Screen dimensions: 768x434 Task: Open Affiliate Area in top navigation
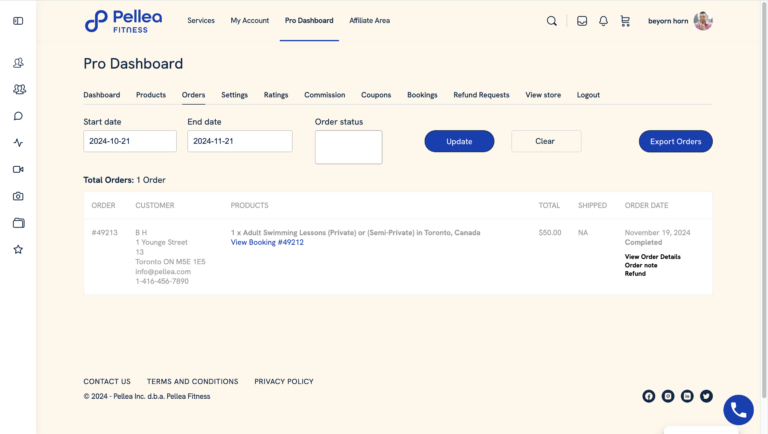(369, 21)
